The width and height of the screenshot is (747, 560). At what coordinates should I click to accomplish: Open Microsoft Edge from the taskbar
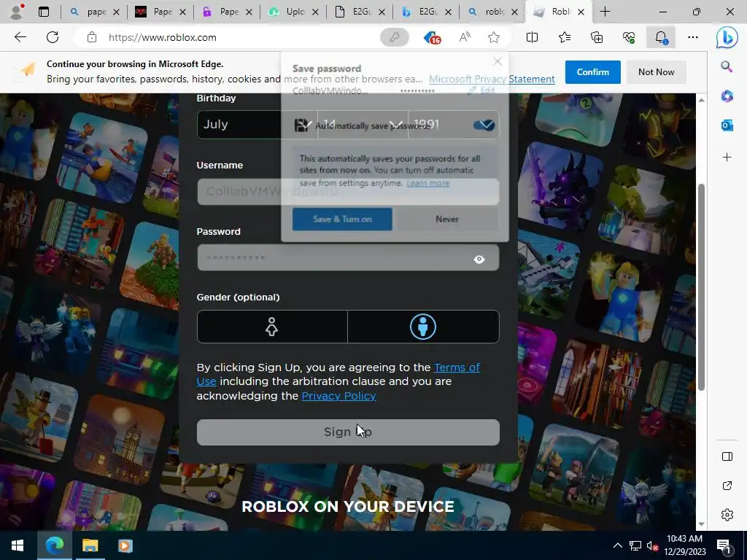pos(54,545)
